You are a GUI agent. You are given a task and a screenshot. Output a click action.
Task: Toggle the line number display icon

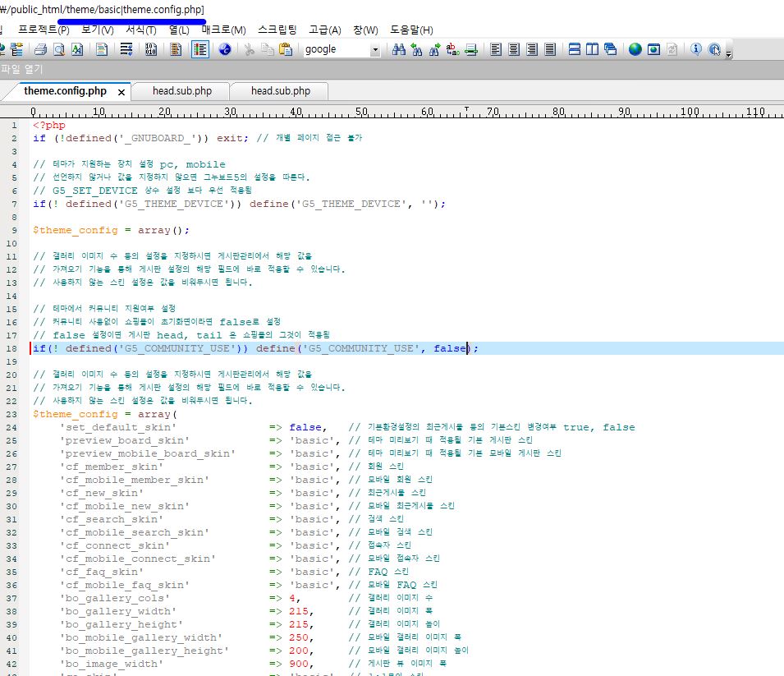pyautogui.click(x=200, y=49)
